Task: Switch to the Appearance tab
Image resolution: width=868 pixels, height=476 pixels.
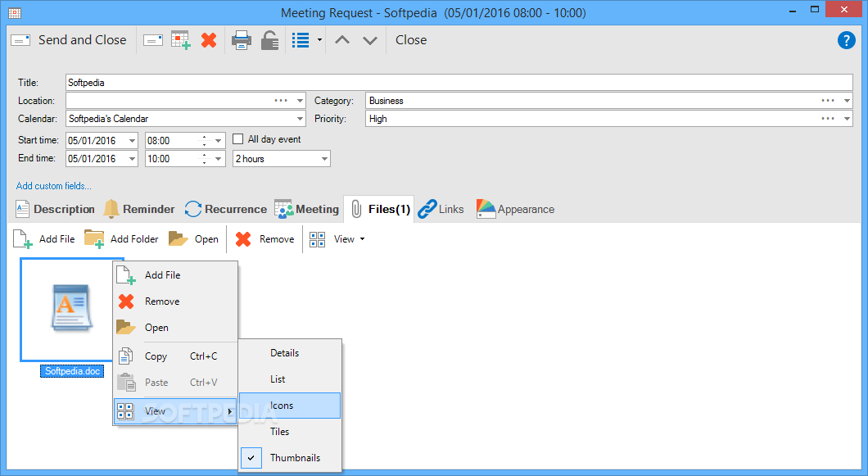Action: pos(515,209)
